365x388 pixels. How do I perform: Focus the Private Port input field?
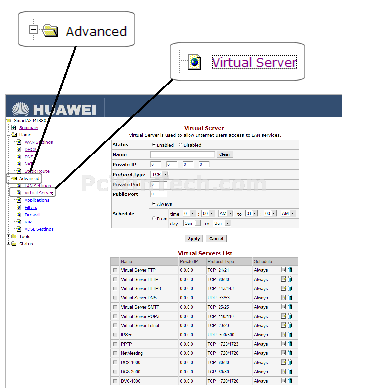pos(159,184)
